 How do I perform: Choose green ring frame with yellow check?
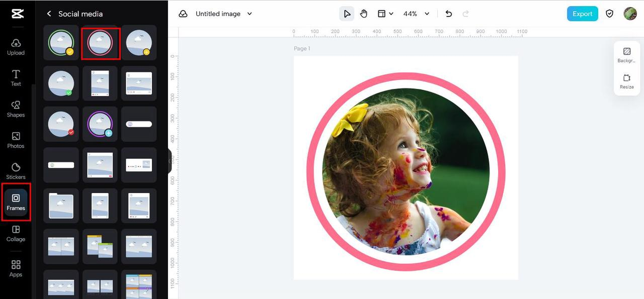61,43
